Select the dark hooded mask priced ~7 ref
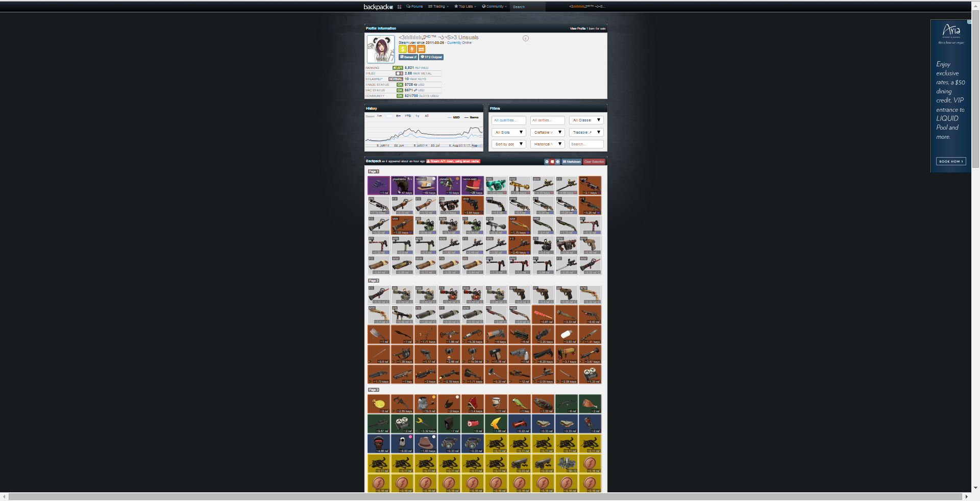The width and height of the screenshot is (980, 501). pyautogui.click(x=449, y=424)
